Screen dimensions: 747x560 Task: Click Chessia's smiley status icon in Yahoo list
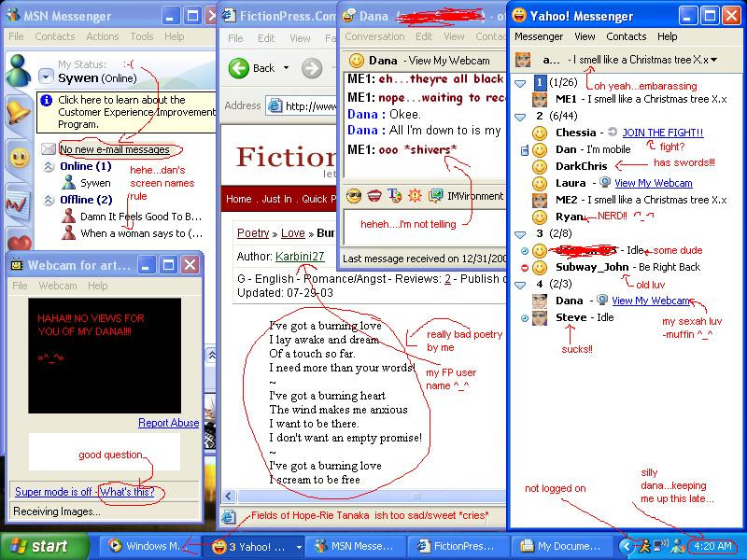540,133
